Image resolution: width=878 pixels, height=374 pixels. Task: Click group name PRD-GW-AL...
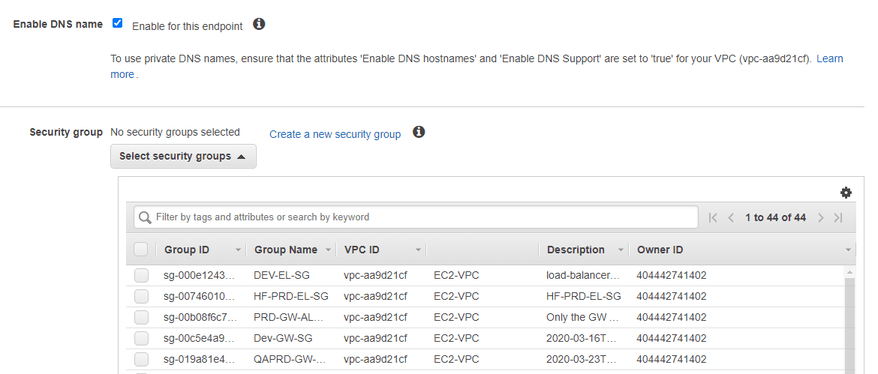[x=289, y=317]
